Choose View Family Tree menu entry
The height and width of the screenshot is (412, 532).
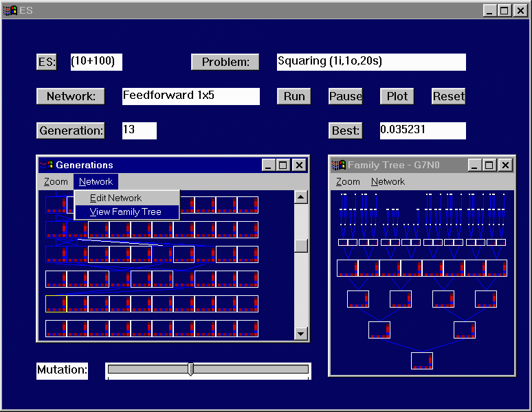(126, 211)
